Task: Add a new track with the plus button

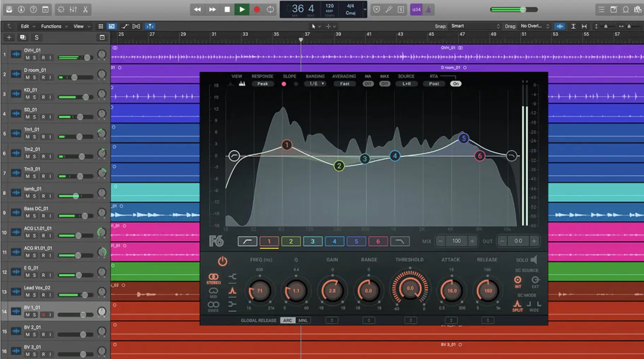Action: pyautogui.click(x=9, y=37)
